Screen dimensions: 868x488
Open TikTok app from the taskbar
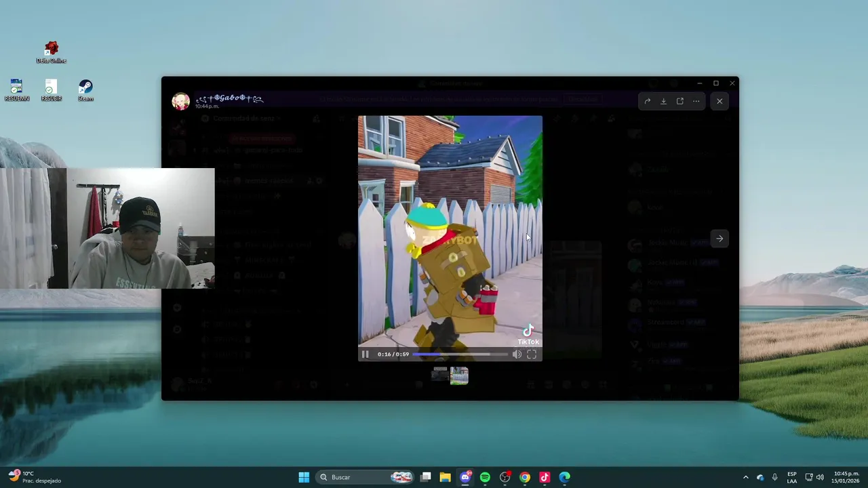click(x=545, y=477)
